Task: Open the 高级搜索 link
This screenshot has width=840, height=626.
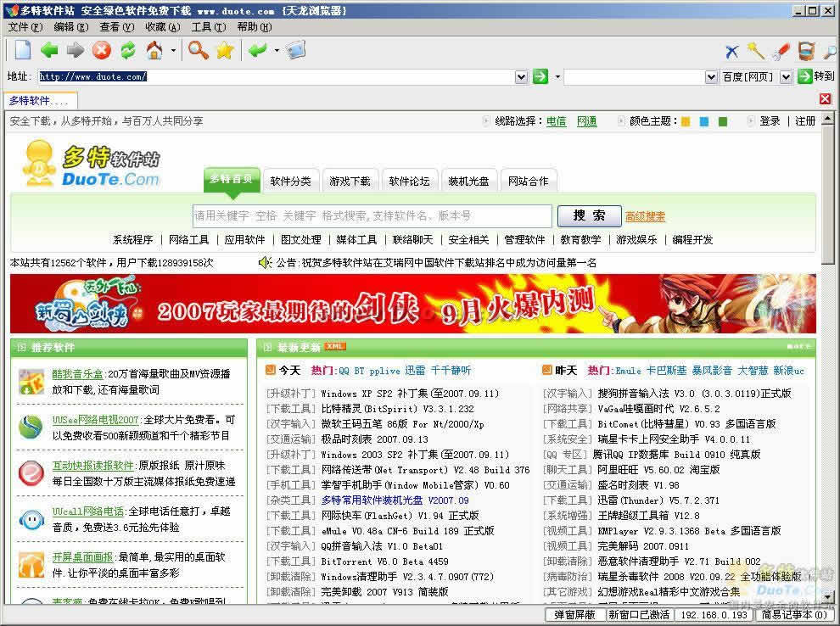Action: (646, 216)
